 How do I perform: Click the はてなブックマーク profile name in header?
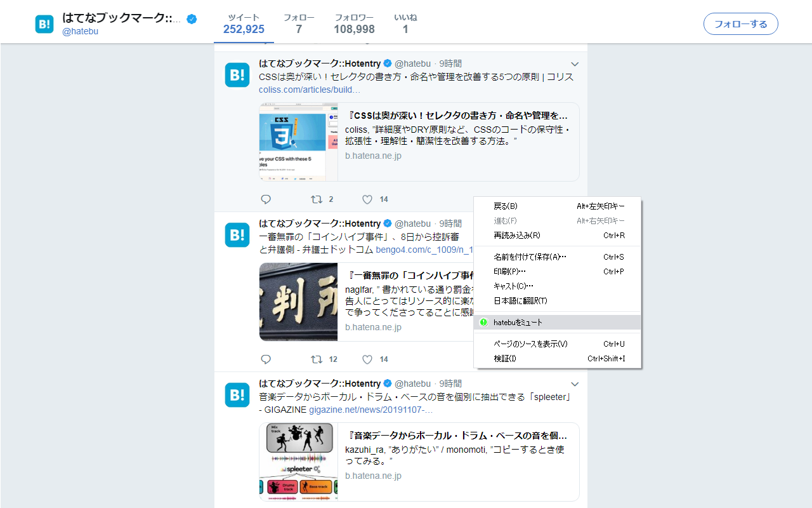122,18
